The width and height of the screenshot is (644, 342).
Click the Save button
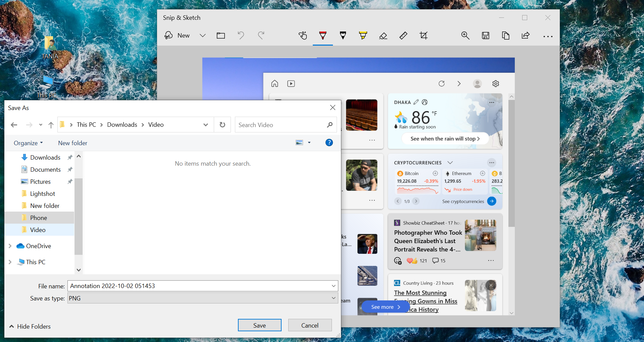[260, 325]
